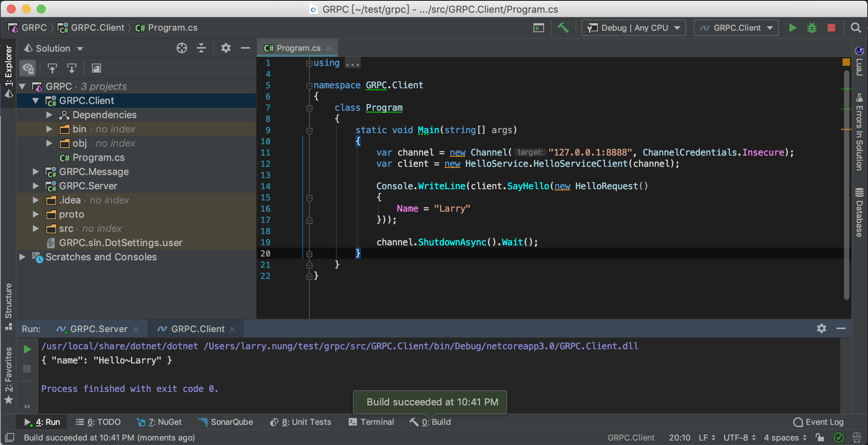Start debugging with the bug icon
The height and width of the screenshot is (445, 868).
coord(812,28)
